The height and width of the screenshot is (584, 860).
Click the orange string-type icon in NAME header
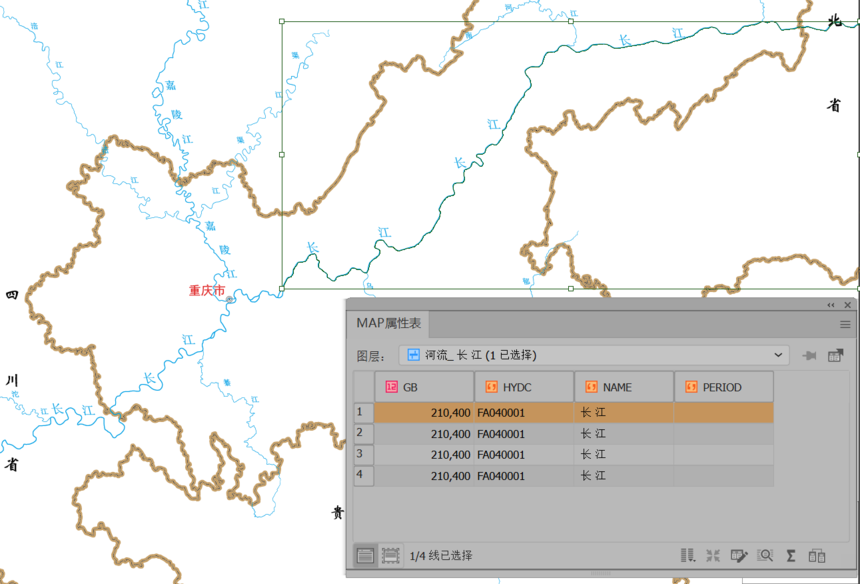pyautogui.click(x=591, y=387)
